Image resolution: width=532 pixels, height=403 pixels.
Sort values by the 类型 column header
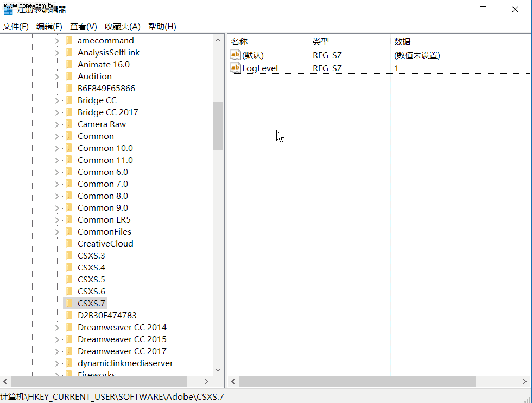350,41
